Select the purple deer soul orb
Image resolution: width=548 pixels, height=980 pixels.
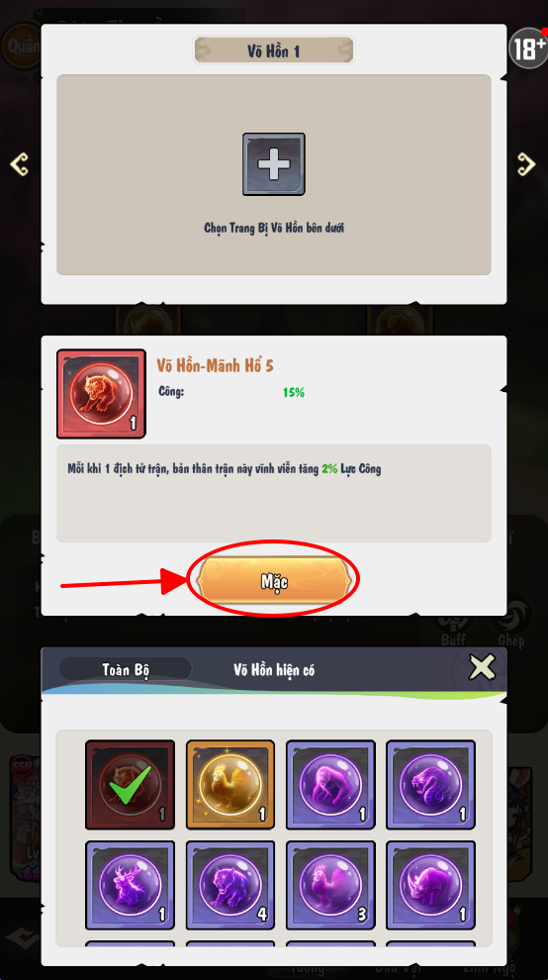pos(130,885)
